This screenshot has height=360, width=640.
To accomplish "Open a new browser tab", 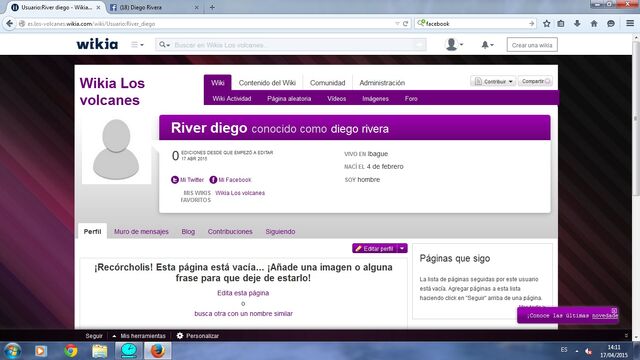I will point(212,7).
